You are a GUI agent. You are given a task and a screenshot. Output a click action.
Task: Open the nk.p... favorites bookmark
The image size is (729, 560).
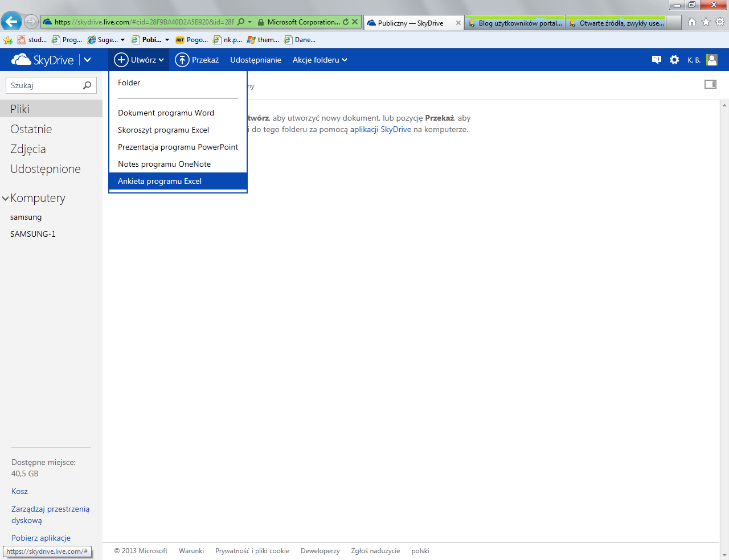[227, 40]
